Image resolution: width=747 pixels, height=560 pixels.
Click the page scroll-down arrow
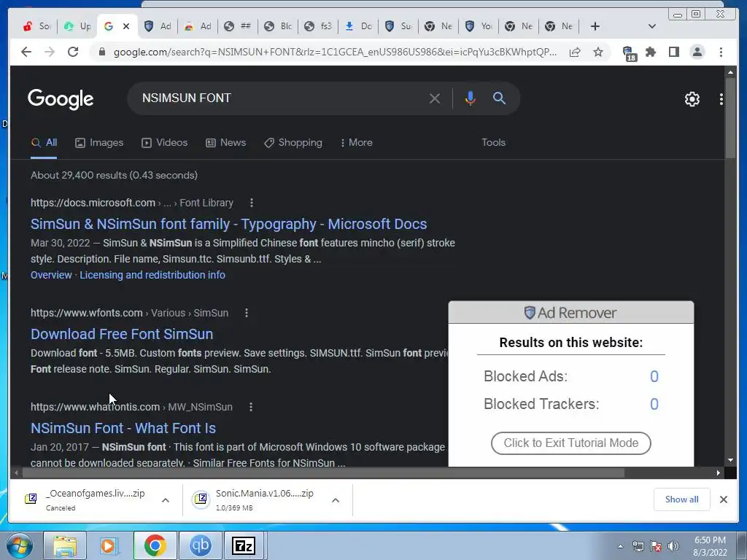[730, 460]
